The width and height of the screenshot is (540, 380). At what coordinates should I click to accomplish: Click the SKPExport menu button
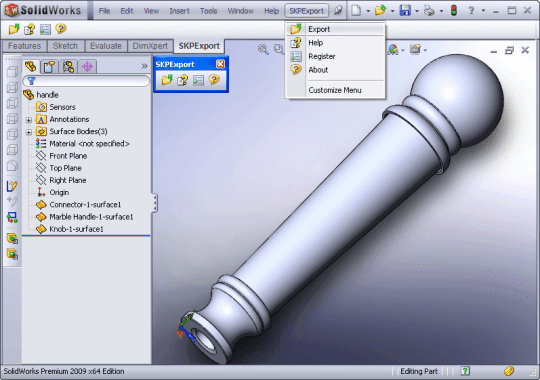coord(307,11)
